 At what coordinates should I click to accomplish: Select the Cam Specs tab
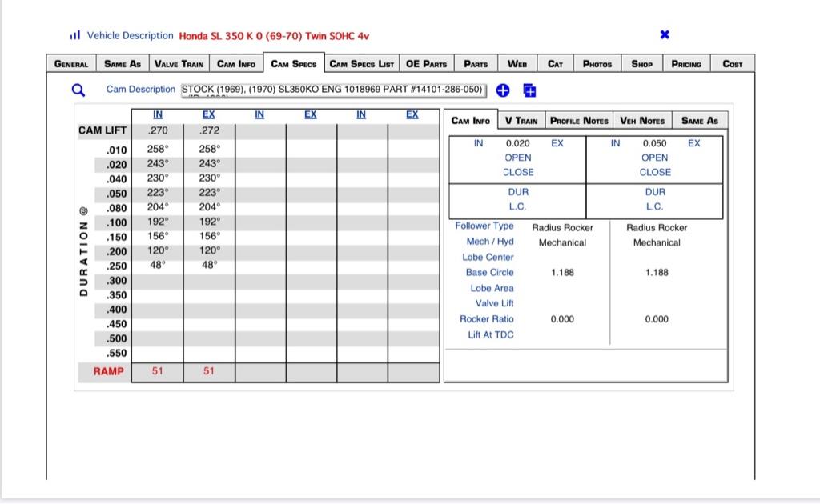293,63
